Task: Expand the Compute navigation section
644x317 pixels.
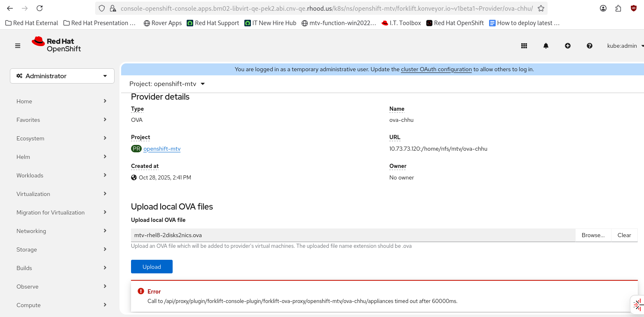Action: coord(62,305)
